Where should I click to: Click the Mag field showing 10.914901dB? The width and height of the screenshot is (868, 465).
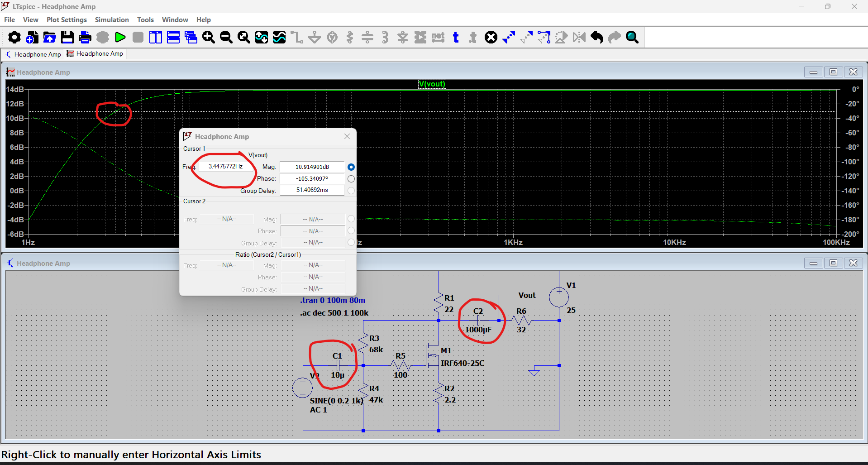312,167
